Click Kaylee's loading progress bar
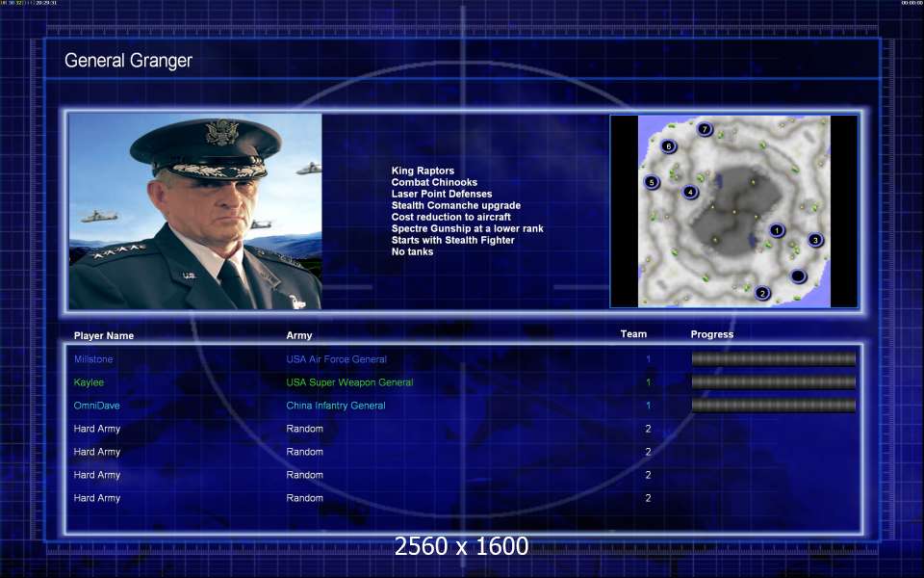The height and width of the screenshot is (578, 924). coord(773,382)
